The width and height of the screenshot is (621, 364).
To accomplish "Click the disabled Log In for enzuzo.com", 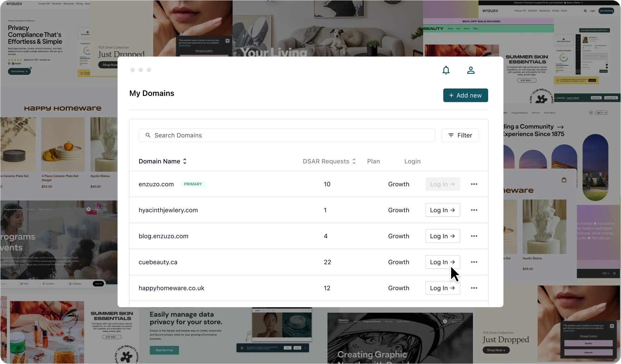I will (443, 184).
